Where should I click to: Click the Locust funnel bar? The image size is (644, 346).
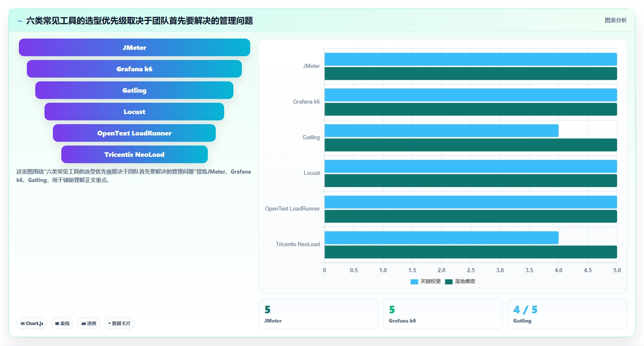click(x=134, y=112)
